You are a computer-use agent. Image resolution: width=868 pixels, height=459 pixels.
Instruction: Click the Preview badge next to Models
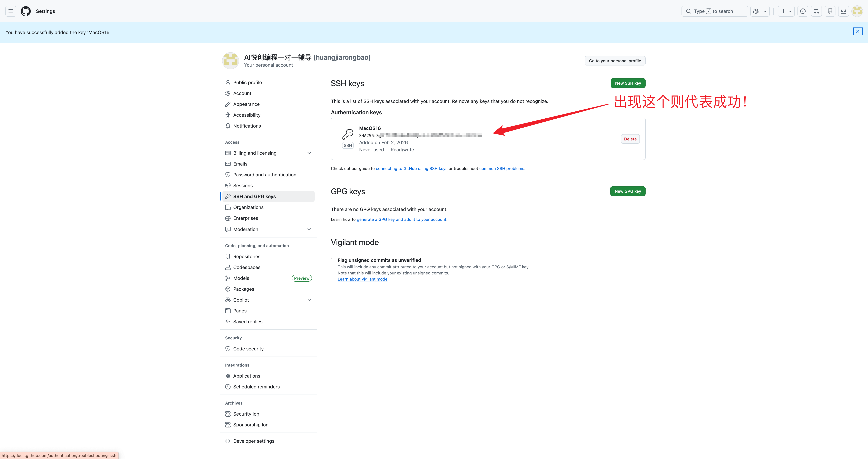point(302,278)
